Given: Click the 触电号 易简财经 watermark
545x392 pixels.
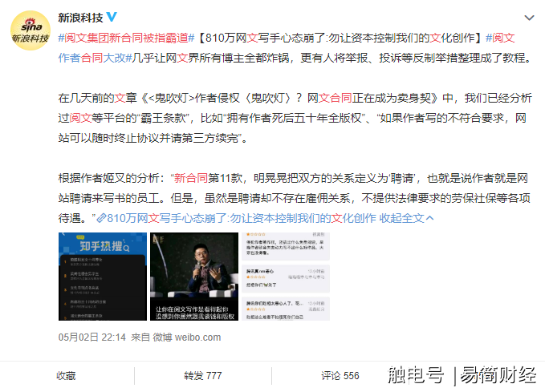Looking at the screenshot, I should pyautogui.click(x=462, y=375).
